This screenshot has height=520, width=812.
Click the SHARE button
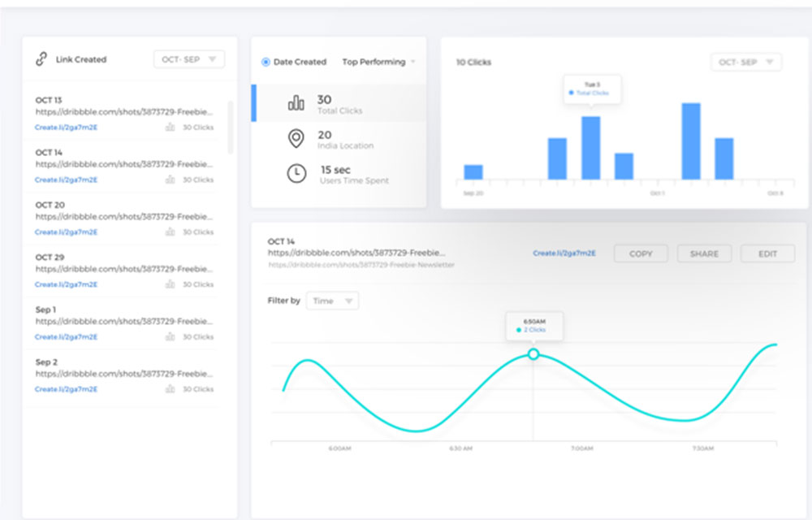(704, 253)
